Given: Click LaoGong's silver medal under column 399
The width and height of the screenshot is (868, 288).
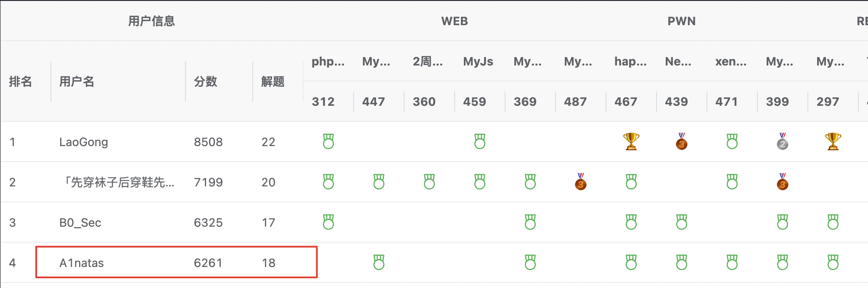Looking at the screenshot, I should click(782, 141).
